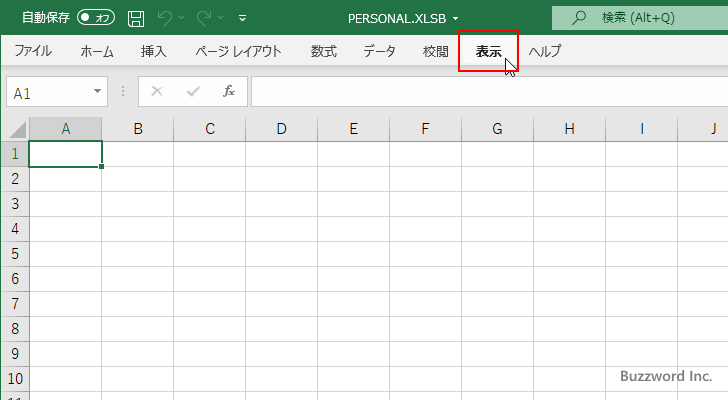Viewport: 728px width, 400px height.
Task: Open the Redo history dropdown arrow
Action: pyautogui.click(x=221, y=18)
